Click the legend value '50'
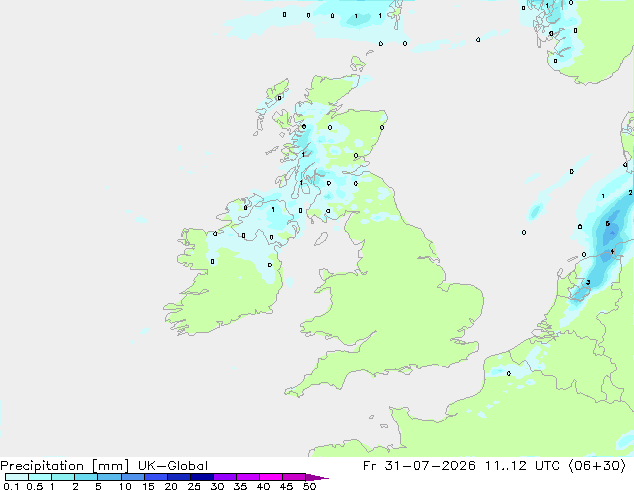Screen dimensions: 634x490 coord(309,486)
